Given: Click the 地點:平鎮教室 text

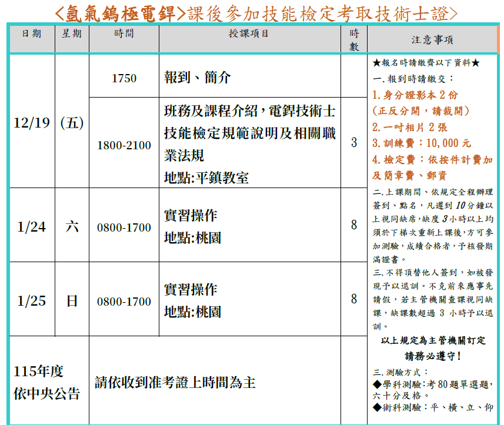Looking at the screenshot, I should (206, 178).
